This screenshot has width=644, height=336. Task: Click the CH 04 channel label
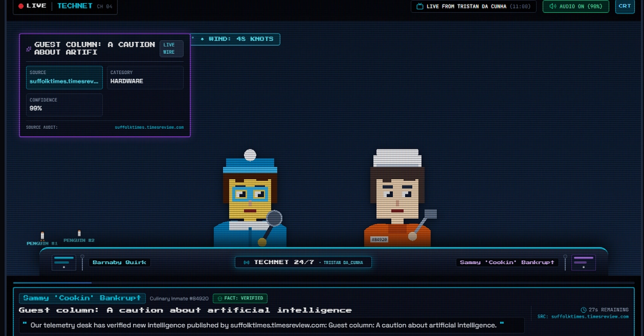pyautogui.click(x=104, y=6)
